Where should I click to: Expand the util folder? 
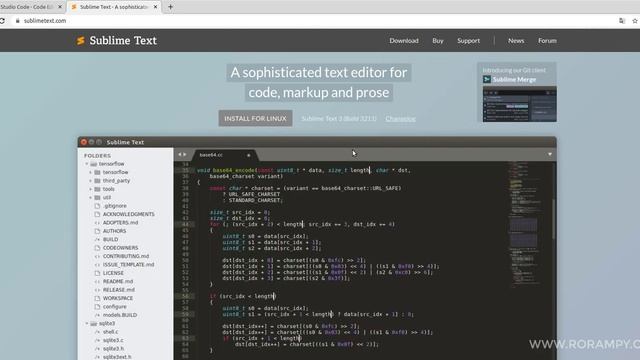91,198
